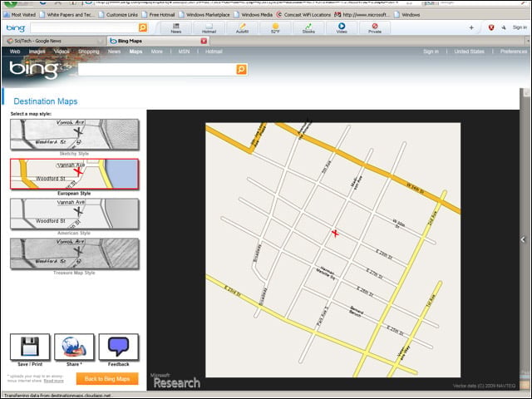
Task: Click the page search orange magnifier button
Action: point(241,70)
